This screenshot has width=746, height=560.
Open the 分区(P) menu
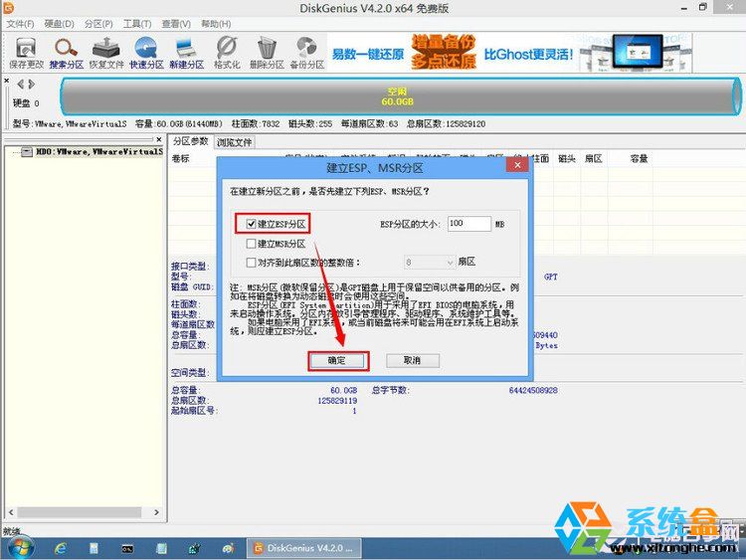tap(98, 24)
